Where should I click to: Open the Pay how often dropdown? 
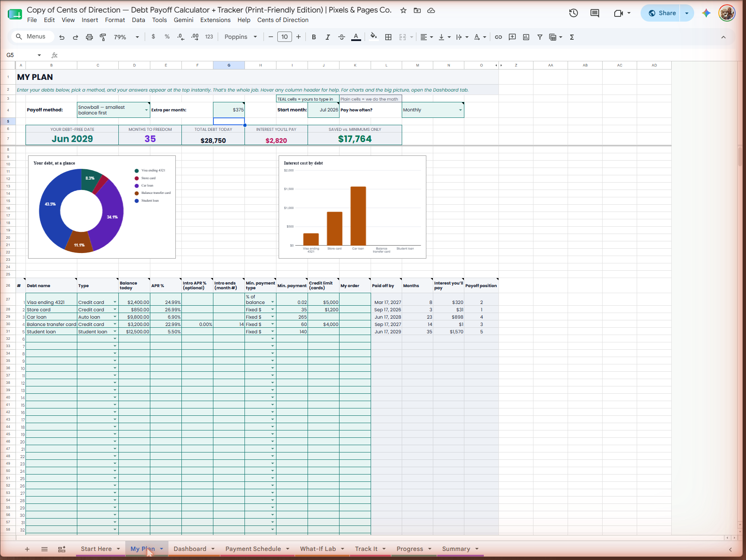click(x=460, y=110)
